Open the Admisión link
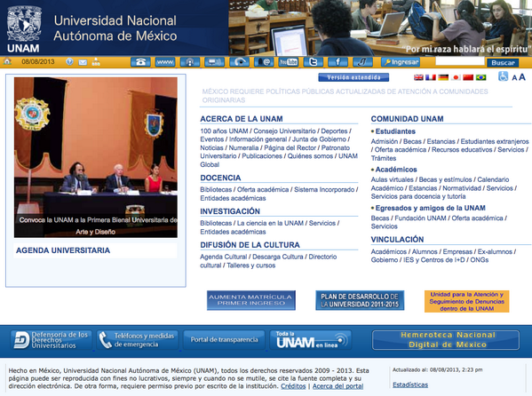This screenshot has height=396, width=532. point(385,141)
